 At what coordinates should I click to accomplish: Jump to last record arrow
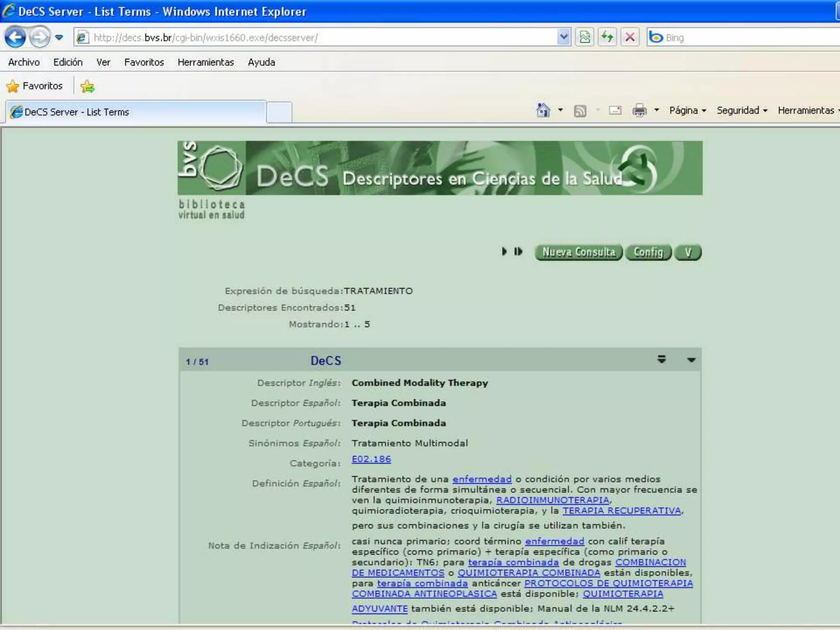point(518,251)
